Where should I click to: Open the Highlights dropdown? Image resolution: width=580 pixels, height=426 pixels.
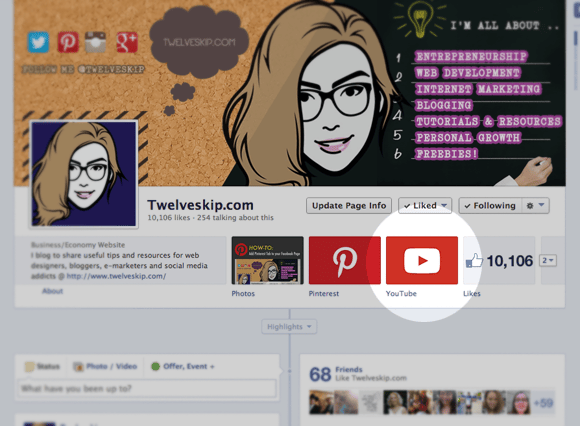coord(289,327)
